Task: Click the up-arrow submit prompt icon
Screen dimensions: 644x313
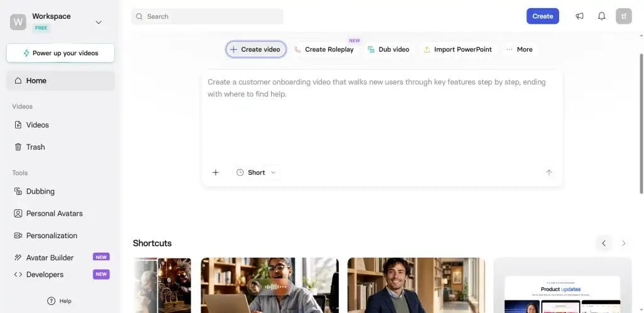Action: [548, 172]
